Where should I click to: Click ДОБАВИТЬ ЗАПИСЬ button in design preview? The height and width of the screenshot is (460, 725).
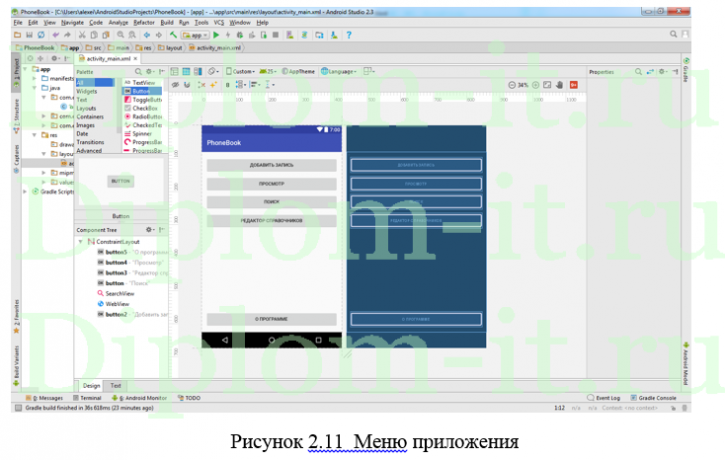(x=271, y=165)
